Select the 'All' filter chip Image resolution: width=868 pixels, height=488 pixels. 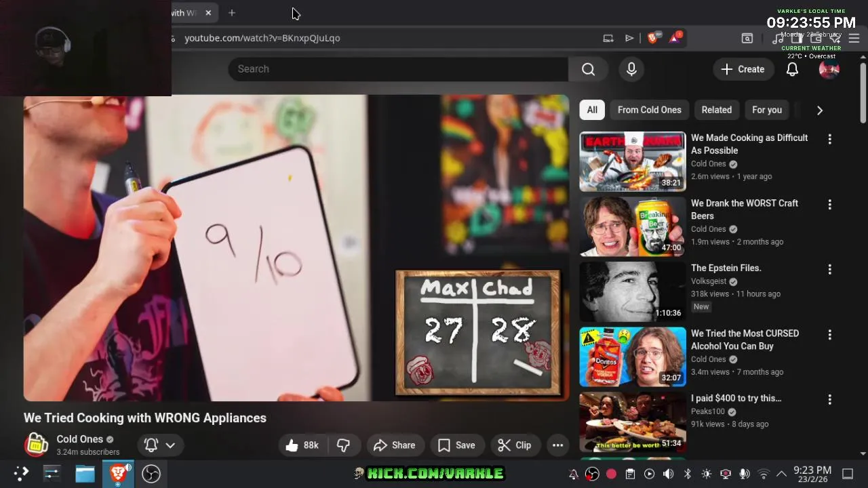pos(592,110)
